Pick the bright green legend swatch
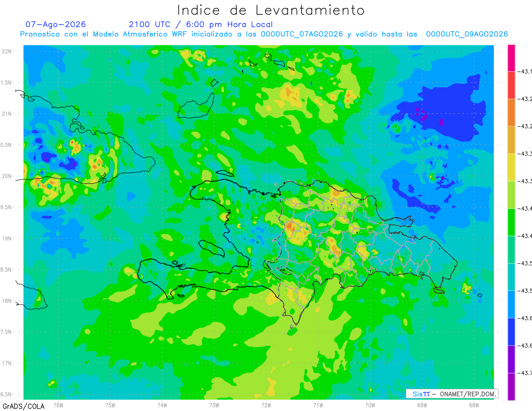 pyautogui.click(x=511, y=222)
